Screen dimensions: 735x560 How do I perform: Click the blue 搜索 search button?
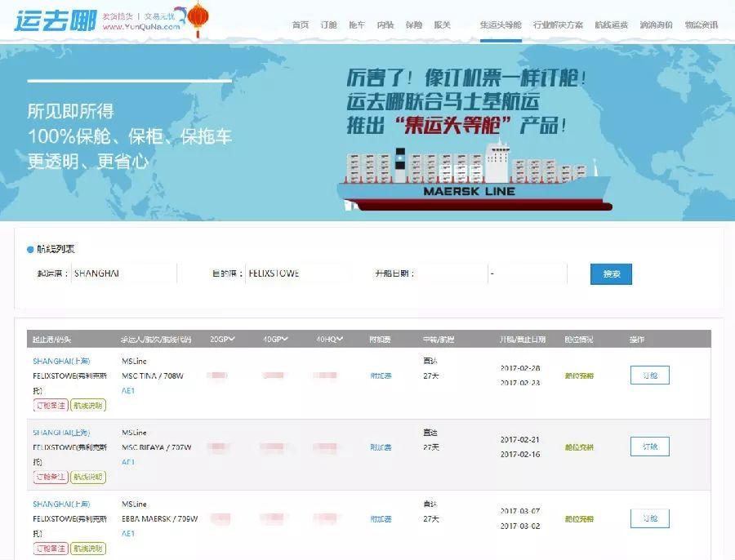[611, 274]
